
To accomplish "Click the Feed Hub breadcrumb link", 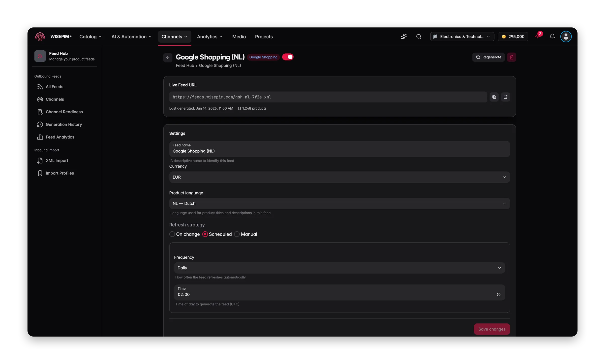I will tap(185, 65).
